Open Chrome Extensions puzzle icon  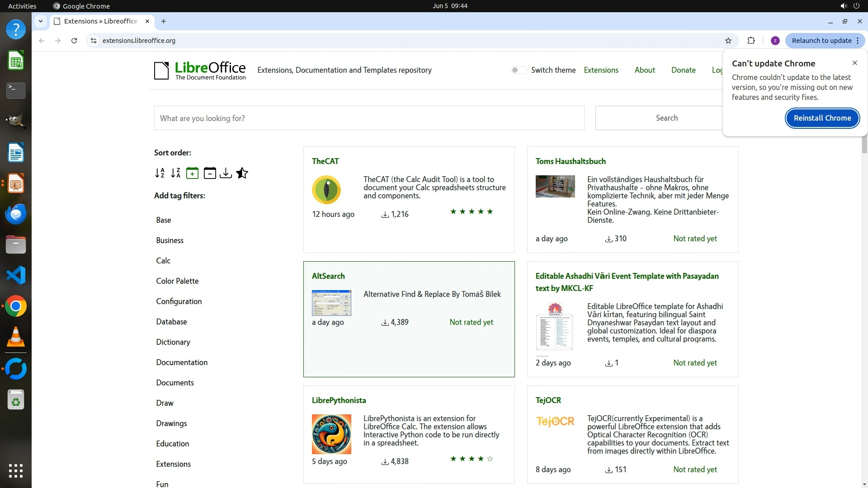click(x=751, y=41)
